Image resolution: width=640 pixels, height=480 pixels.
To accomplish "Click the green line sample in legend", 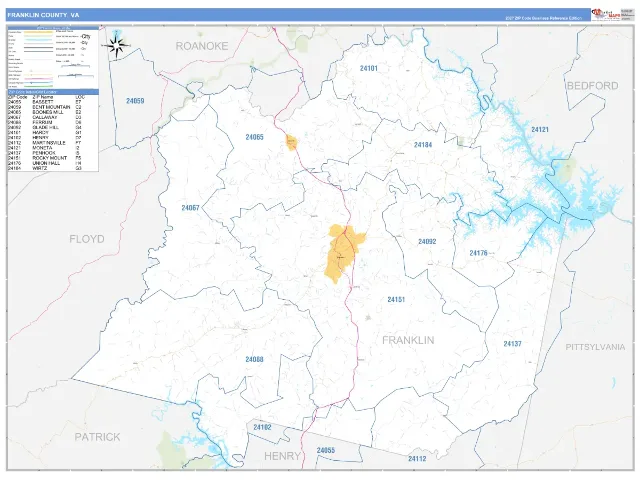I will 38,86.
